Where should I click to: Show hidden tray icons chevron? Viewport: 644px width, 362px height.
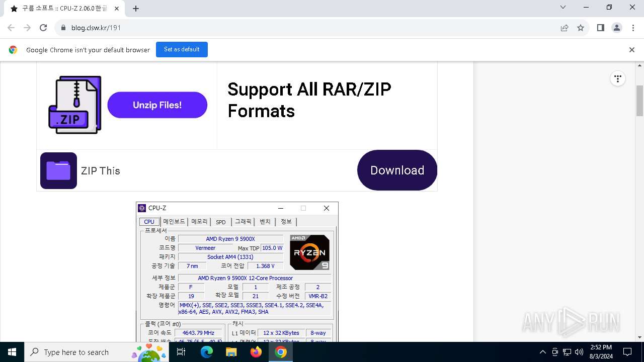click(x=543, y=352)
